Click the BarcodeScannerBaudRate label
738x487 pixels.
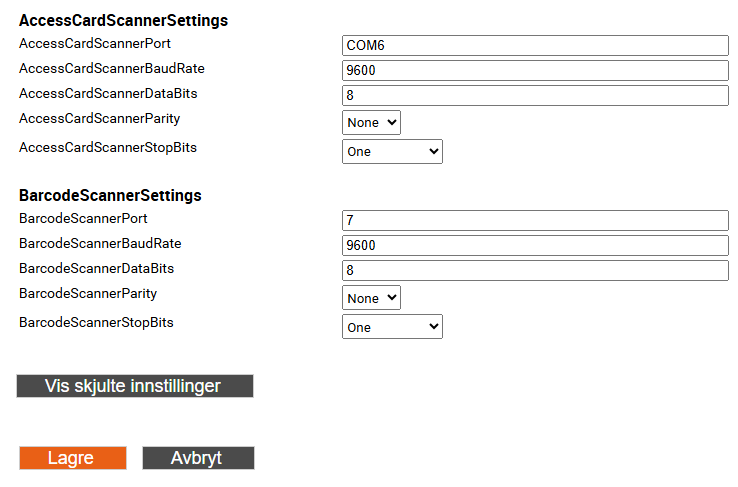point(100,243)
